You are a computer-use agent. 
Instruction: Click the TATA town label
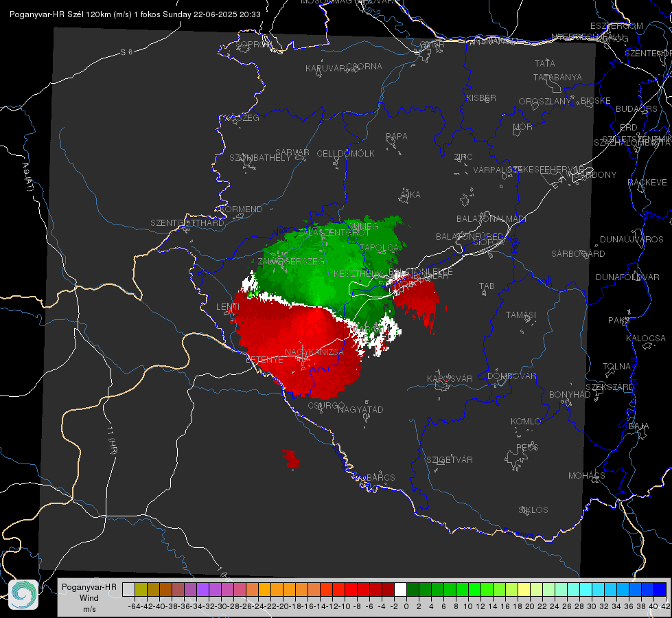click(x=545, y=63)
